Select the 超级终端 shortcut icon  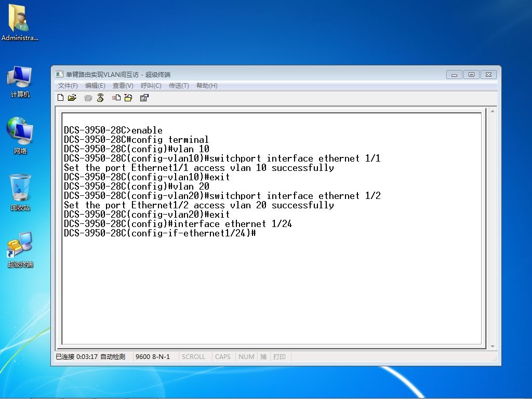20,250
